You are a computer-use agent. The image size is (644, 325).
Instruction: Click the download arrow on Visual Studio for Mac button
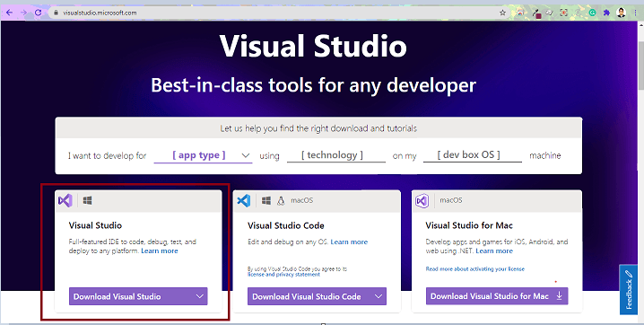point(559,296)
